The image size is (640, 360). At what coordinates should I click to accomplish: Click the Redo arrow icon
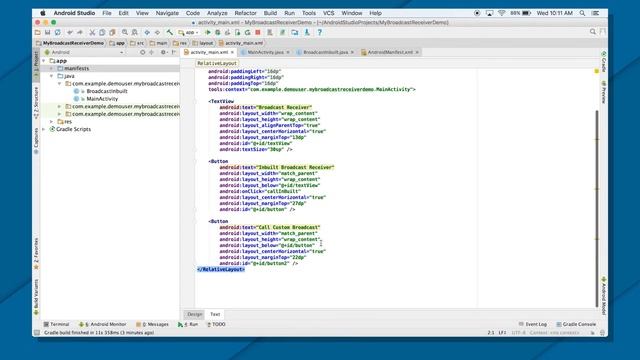click(x=80, y=32)
